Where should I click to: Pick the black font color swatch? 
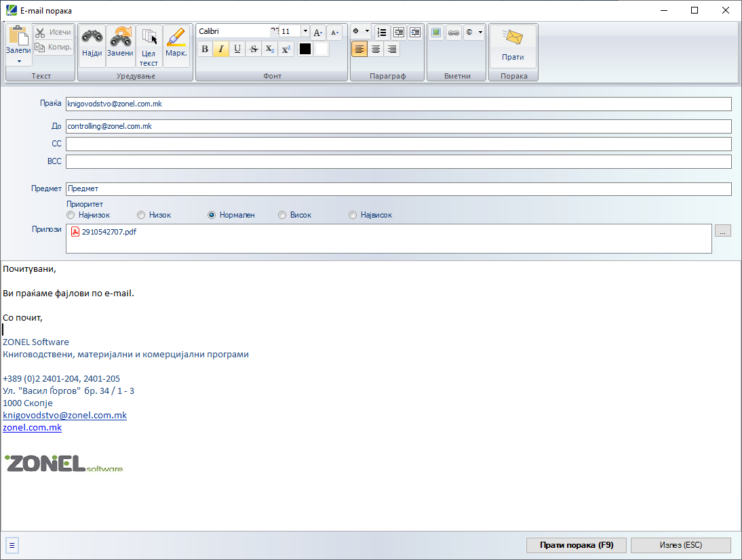click(305, 49)
